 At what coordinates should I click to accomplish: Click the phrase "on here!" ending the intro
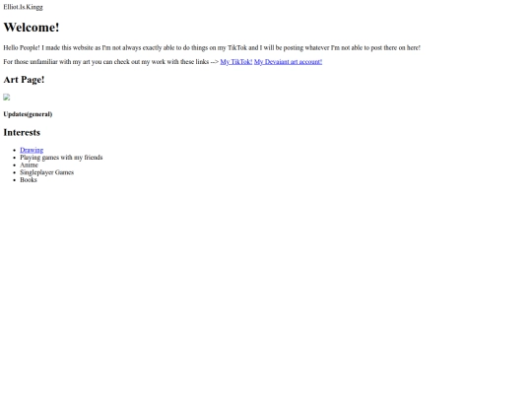click(x=410, y=48)
